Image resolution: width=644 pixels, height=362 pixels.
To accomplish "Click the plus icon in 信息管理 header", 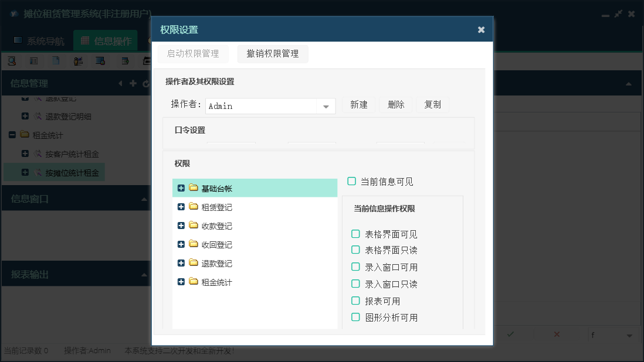I will 133,84.
